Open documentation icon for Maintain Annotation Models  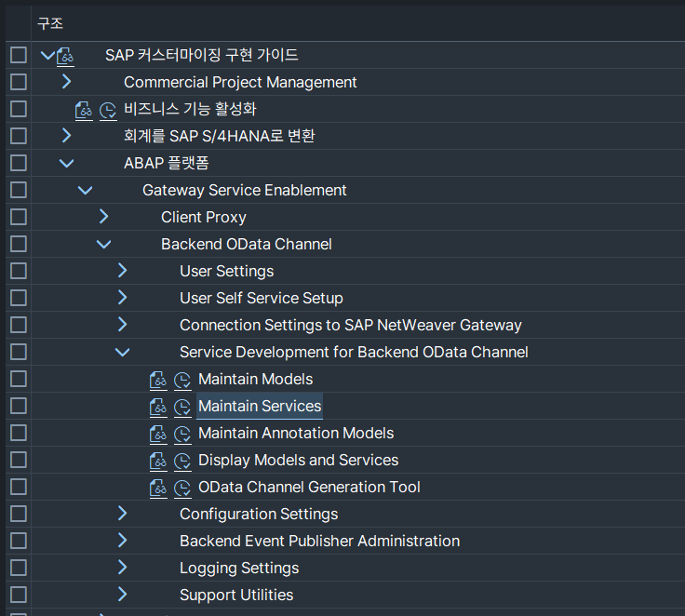click(158, 435)
